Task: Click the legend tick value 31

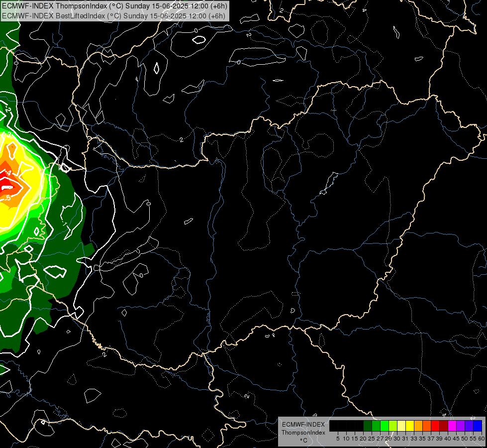Action: (x=405, y=439)
